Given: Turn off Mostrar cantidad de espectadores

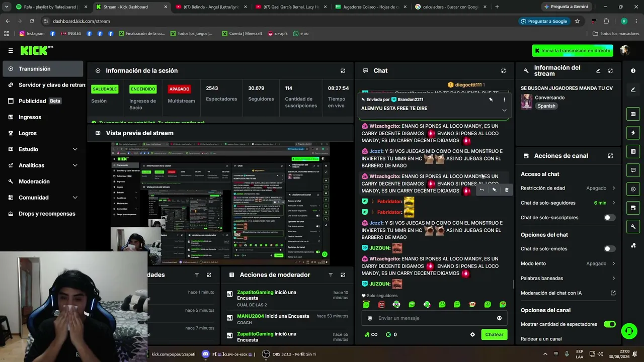Looking at the screenshot, I should click(609, 324).
